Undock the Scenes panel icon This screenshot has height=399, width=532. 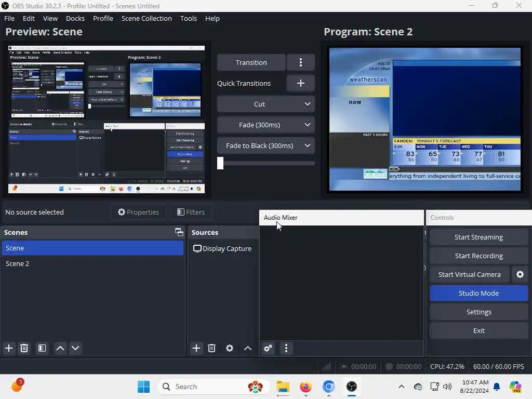179,232
